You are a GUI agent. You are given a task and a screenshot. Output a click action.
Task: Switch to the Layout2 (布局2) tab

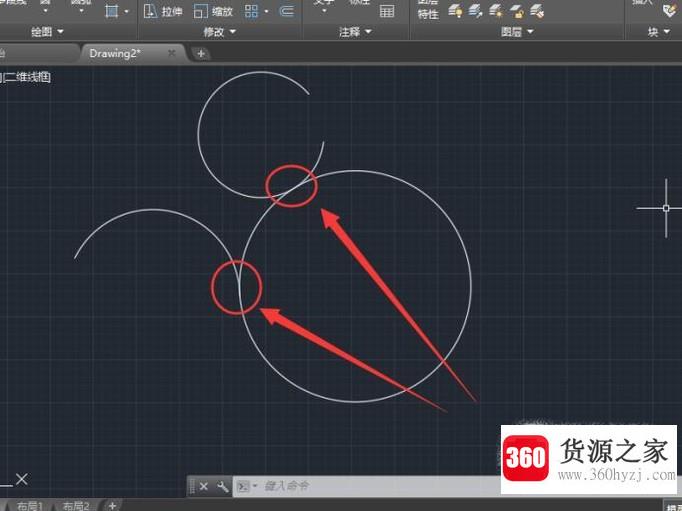click(76, 506)
